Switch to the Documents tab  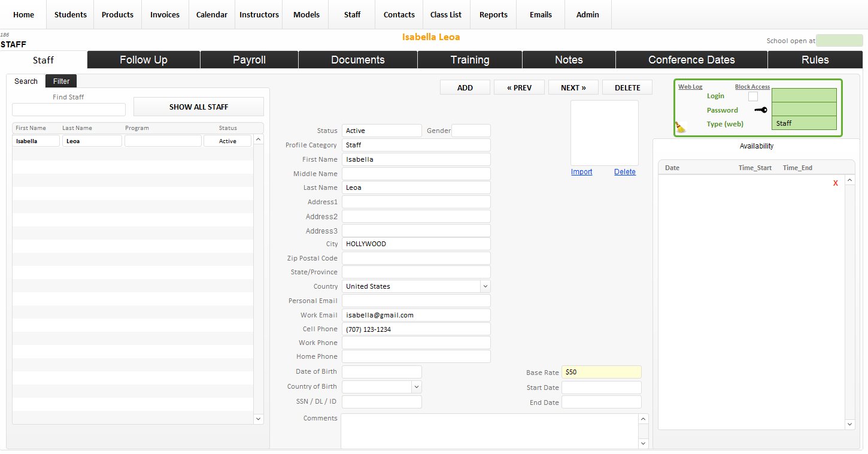click(x=358, y=60)
